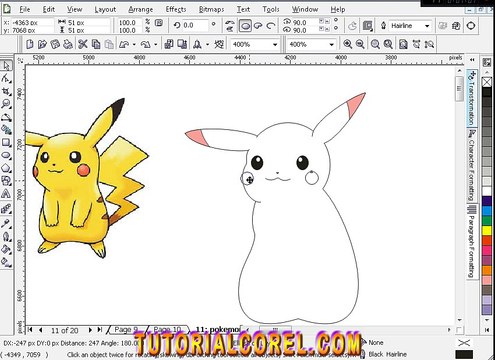Image resolution: width=495 pixels, height=360 pixels.
Task: Click the Copy icon
Action: [96, 44]
